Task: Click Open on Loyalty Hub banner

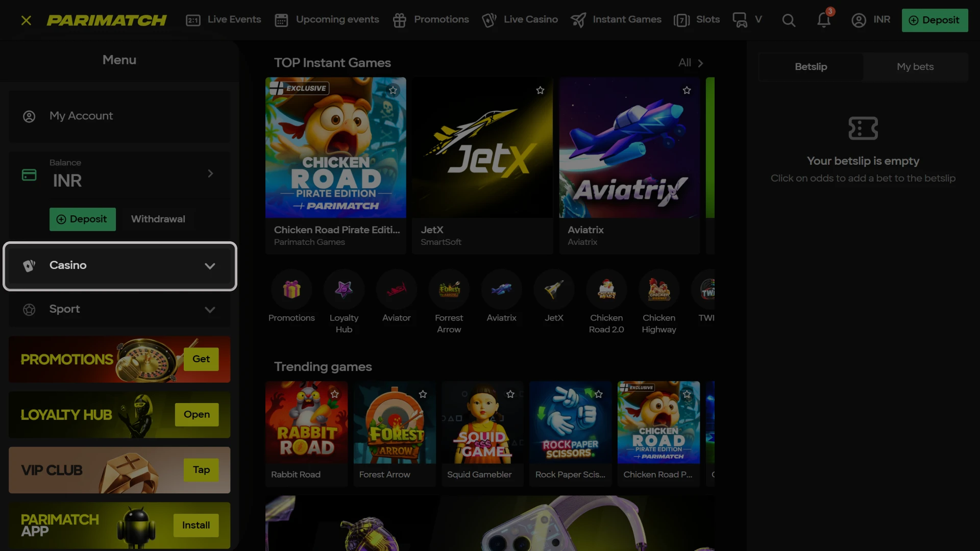Action: point(197,415)
